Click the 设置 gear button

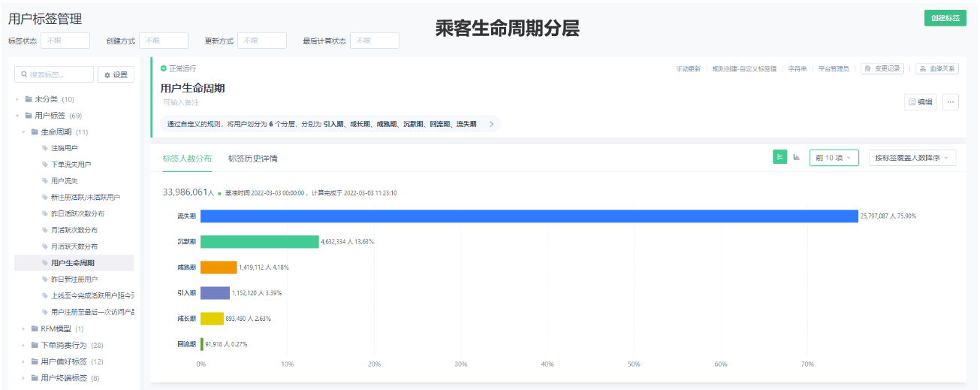coord(116,75)
